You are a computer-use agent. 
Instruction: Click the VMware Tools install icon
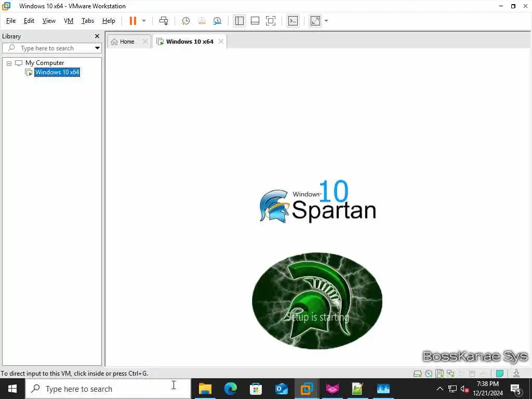click(516, 374)
